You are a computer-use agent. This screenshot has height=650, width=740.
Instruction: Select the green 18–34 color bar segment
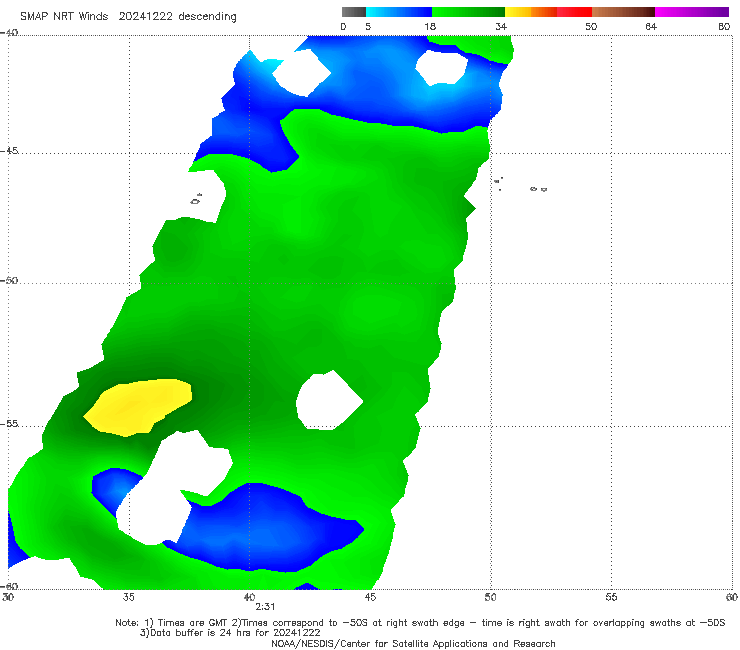(468, 12)
